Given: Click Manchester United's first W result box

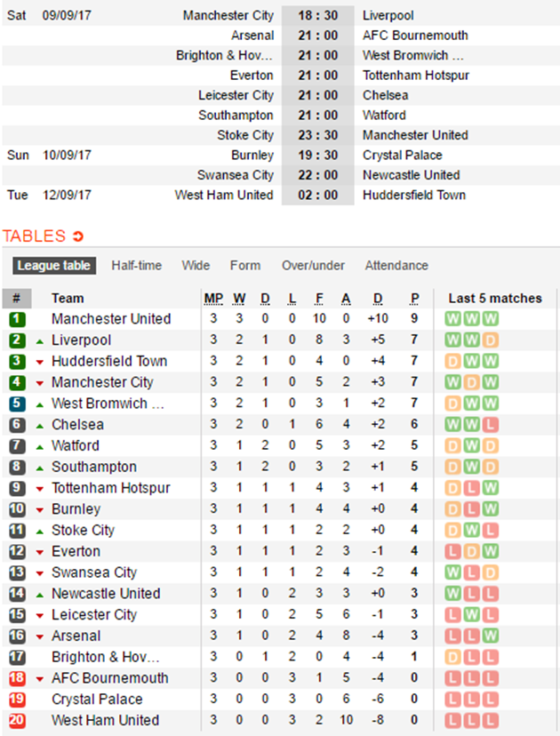Looking at the screenshot, I should pos(452,319).
